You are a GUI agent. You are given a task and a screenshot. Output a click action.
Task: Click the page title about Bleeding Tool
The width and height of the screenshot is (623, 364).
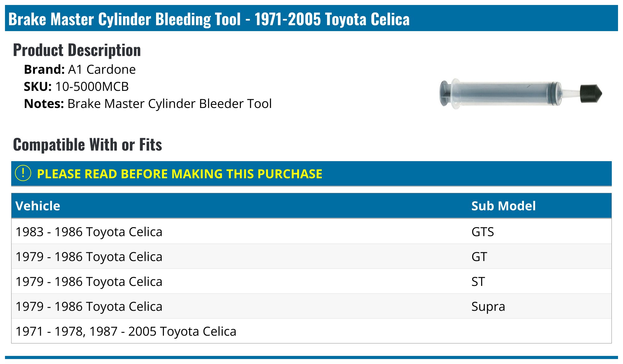click(209, 19)
